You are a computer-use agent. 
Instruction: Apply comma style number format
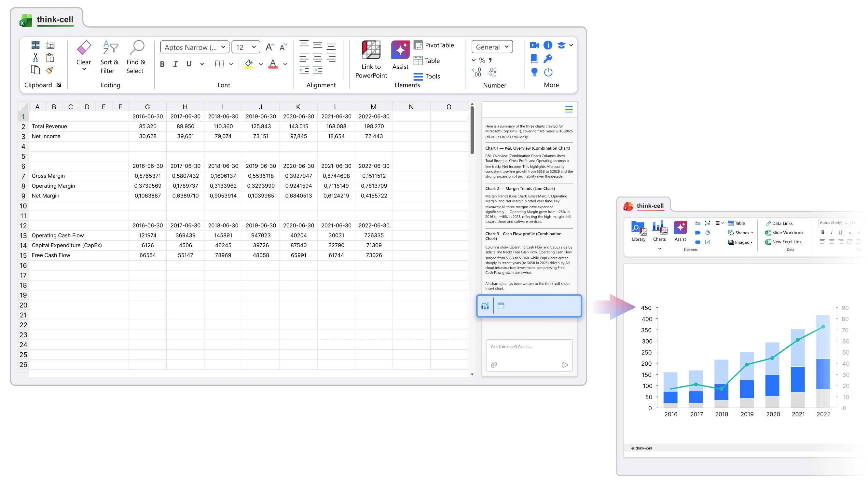490,60
